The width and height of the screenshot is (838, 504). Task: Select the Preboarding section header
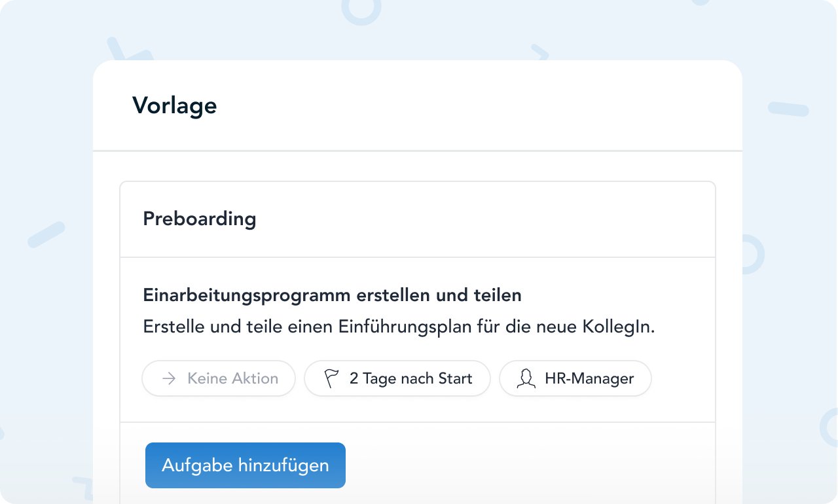[200, 219]
